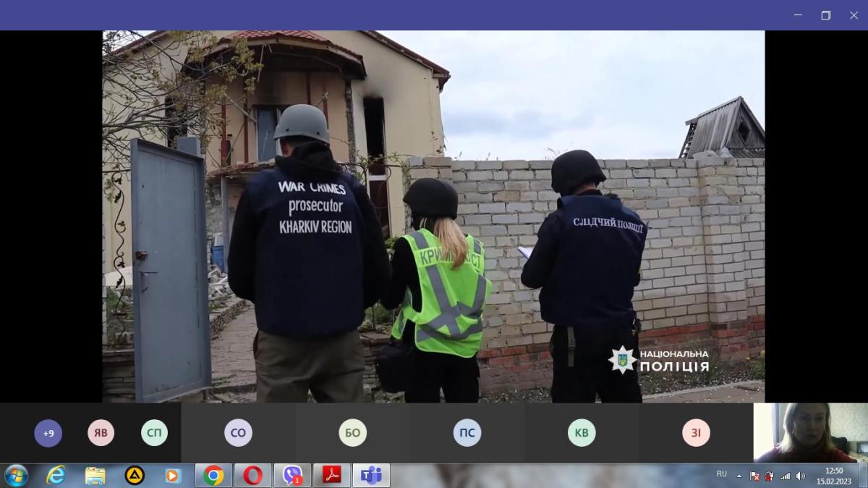This screenshot has width=868, height=488.
Task: Click the self-view webcam thumbnail
Action: click(810, 432)
